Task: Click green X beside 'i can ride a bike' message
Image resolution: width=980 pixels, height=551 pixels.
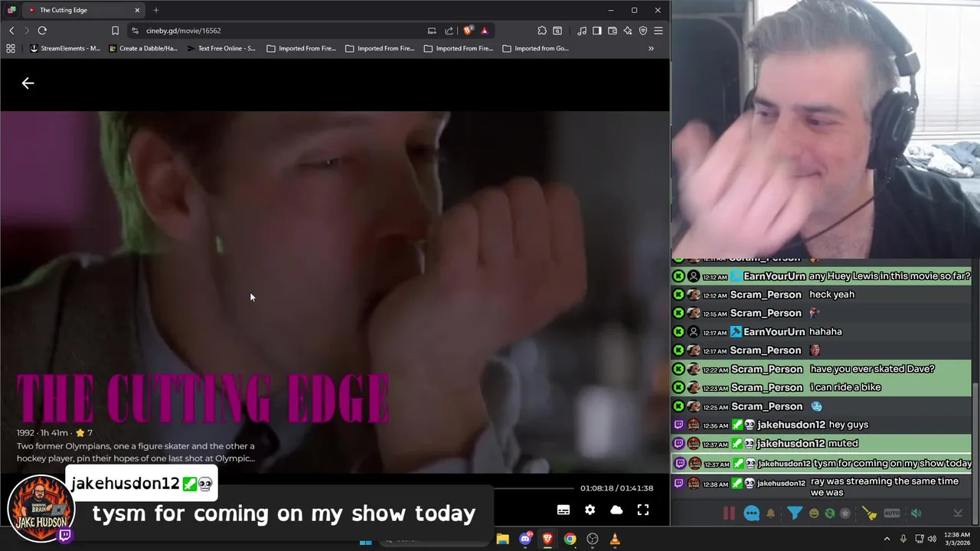Action: (678, 387)
